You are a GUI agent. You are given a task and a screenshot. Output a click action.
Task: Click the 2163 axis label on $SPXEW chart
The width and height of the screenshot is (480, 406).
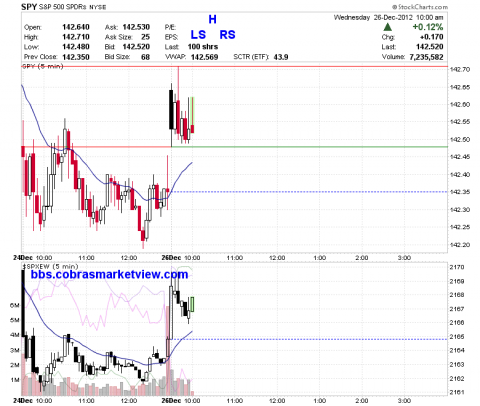[x=457, y=364]
